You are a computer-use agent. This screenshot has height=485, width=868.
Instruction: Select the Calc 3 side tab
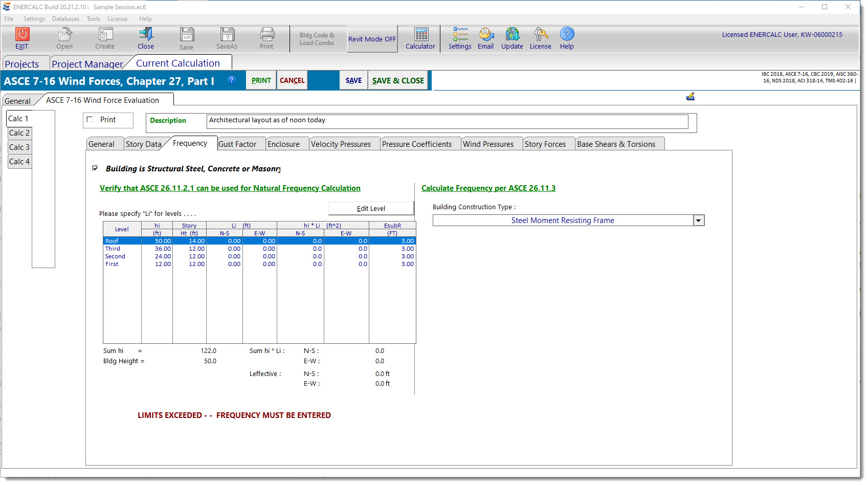(19, 147)
